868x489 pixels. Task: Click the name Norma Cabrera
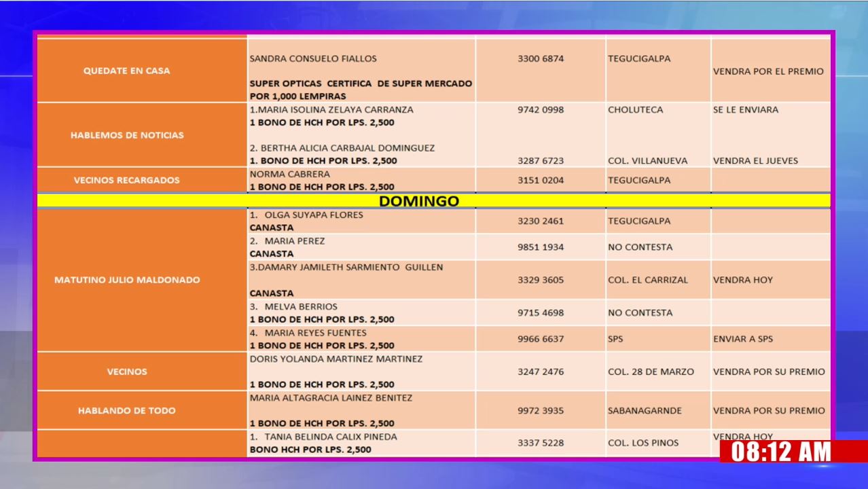click(290, 174)
